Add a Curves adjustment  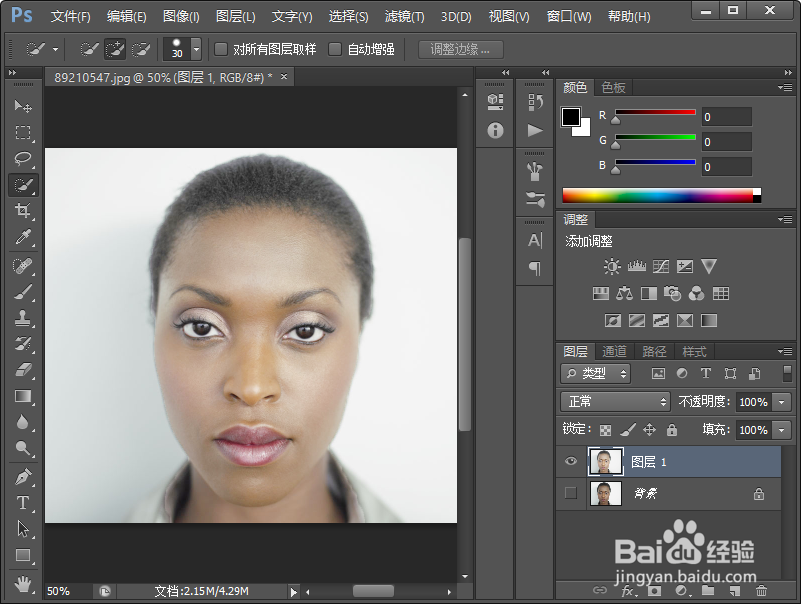661,266
